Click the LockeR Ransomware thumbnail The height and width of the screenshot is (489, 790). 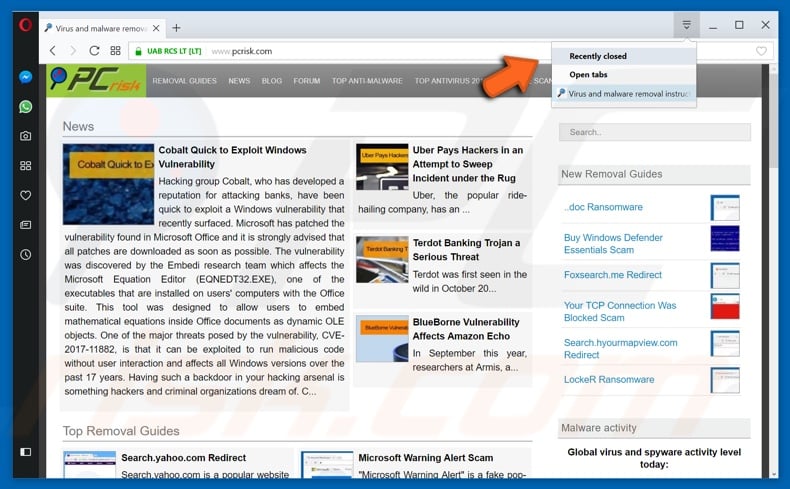(725, 380)
